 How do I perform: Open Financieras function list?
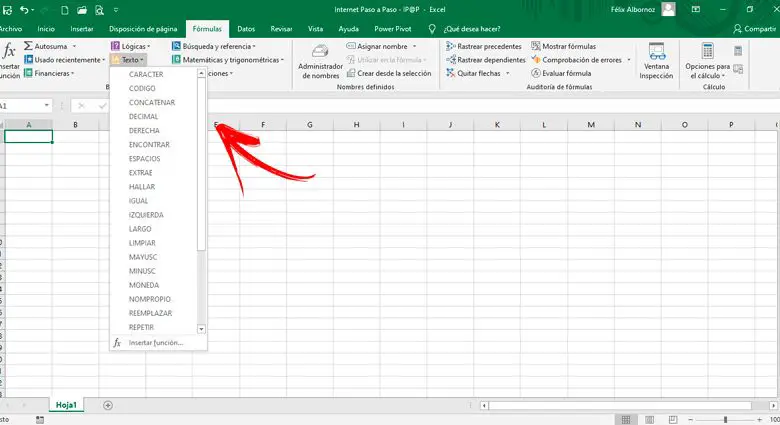[x=49, y=73]
